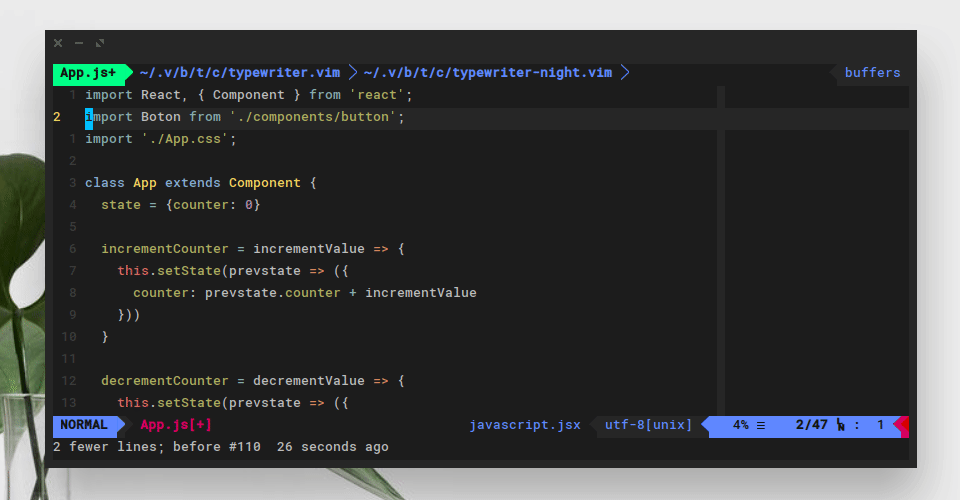Click the decrementValue parameter
960x500 pixels.
coord(309,381)
